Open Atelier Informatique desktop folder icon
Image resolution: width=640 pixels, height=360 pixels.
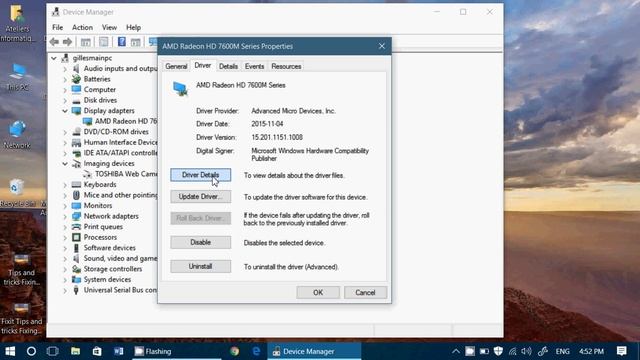pos(17,23)
